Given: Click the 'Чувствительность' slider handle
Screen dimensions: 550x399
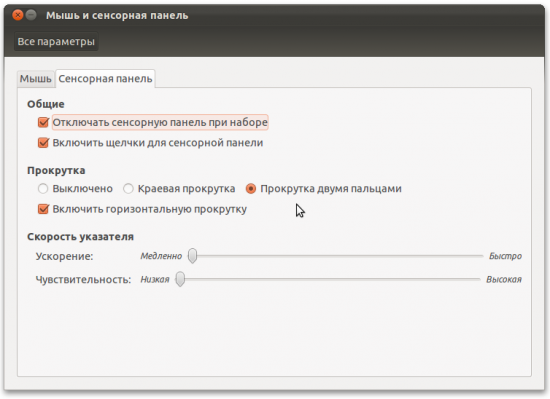Looking at the screenshot, I should click(180, 279).
